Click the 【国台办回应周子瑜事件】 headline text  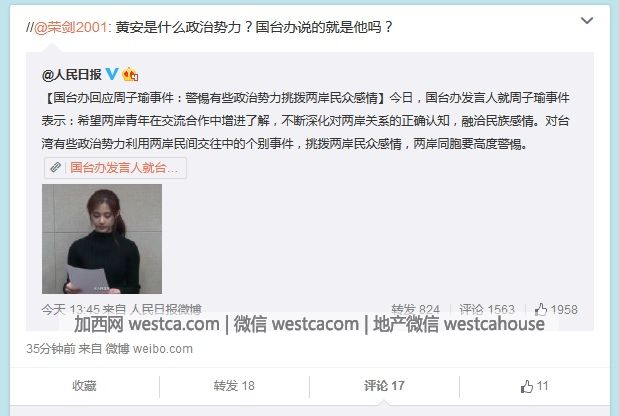[216, 97]
